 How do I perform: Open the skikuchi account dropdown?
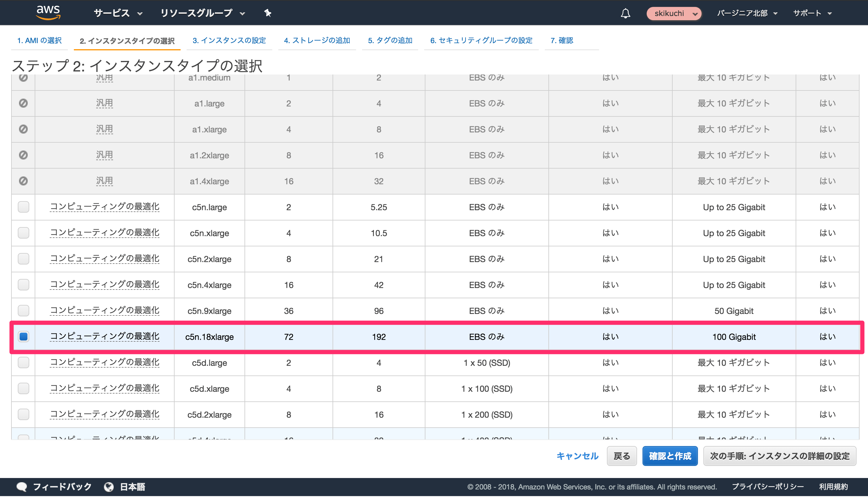coord(674,13)
